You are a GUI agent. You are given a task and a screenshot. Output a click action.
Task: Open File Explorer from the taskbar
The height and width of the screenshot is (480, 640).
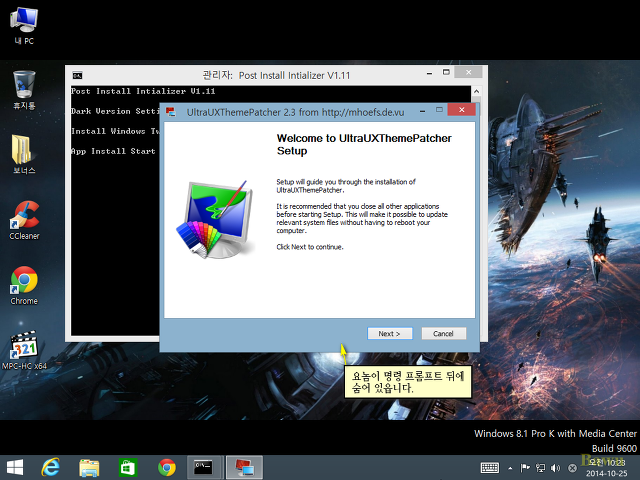[x=89, y=468]
